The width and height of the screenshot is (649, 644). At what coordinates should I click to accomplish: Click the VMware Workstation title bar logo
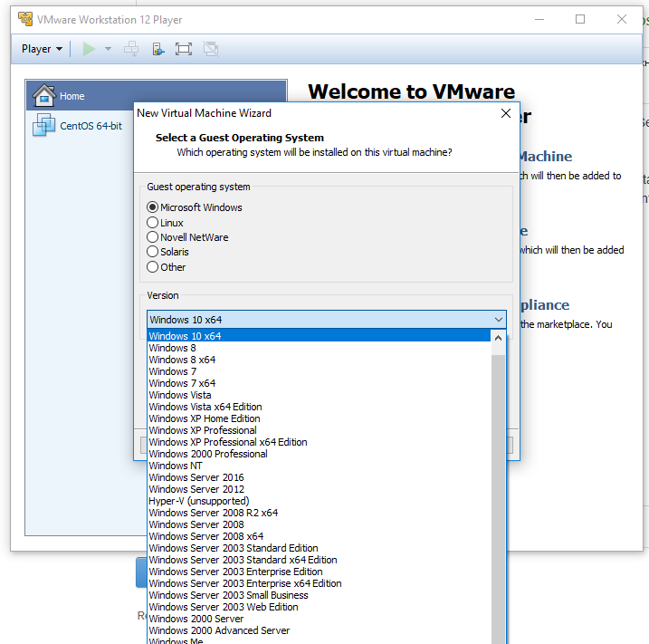pyautogui.click(x=25, y=19)
